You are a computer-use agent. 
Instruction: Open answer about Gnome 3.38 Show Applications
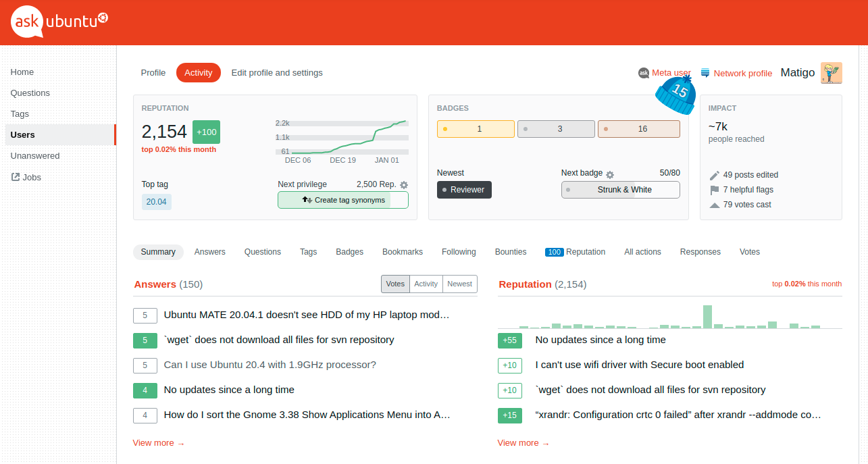(x=307, y=415)
